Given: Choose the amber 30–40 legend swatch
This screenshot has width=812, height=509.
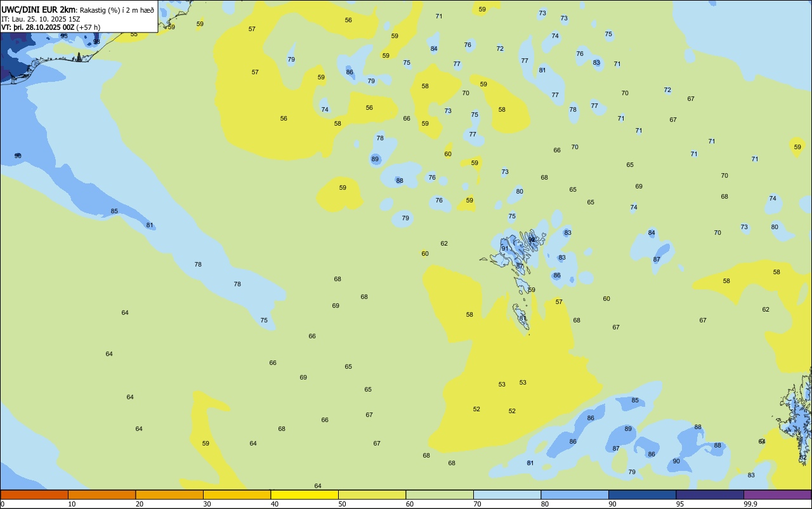Looking at the screenshot, I should 237,494.
